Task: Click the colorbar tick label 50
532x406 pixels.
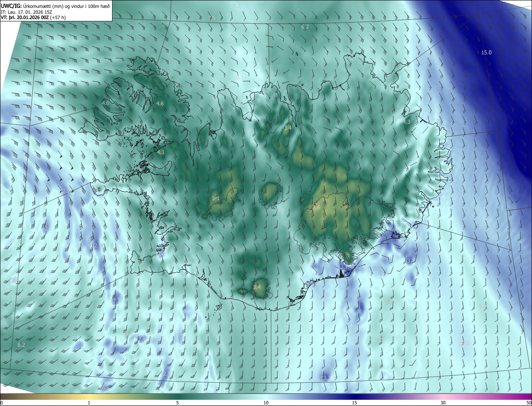Action: pos(528,403)
